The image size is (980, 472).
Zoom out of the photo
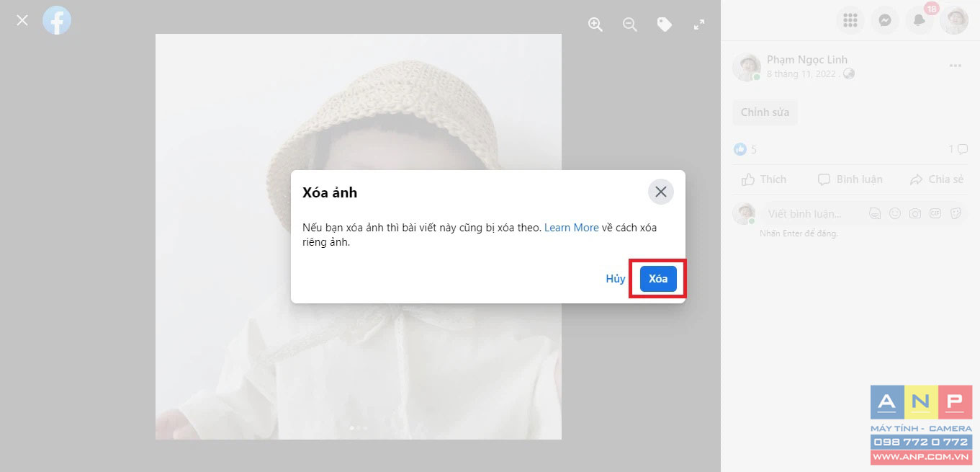pos(630,25)
